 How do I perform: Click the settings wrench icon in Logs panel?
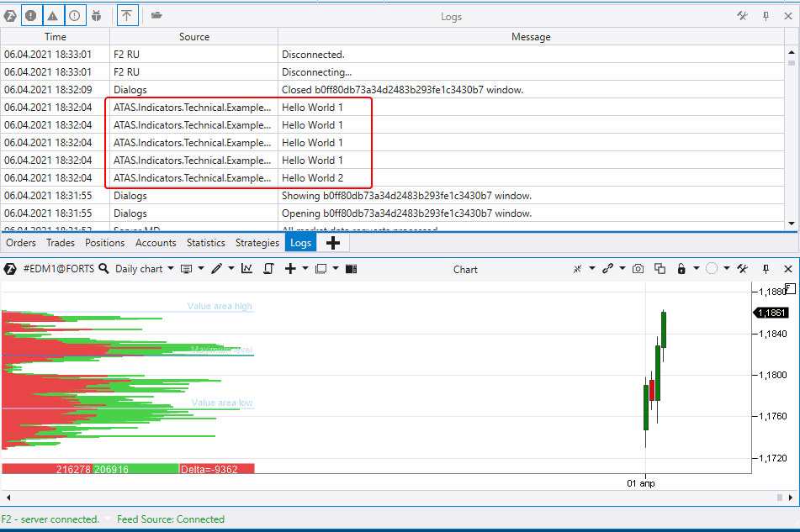(x=741, y=15)
